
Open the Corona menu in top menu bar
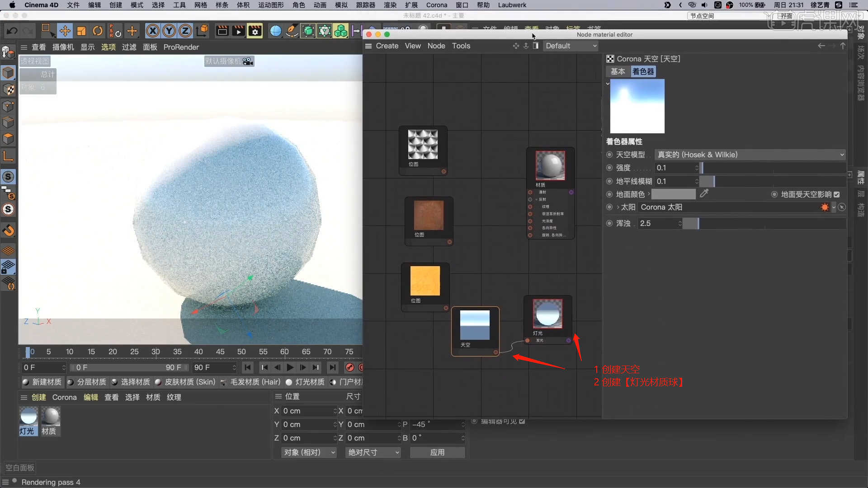437,5
